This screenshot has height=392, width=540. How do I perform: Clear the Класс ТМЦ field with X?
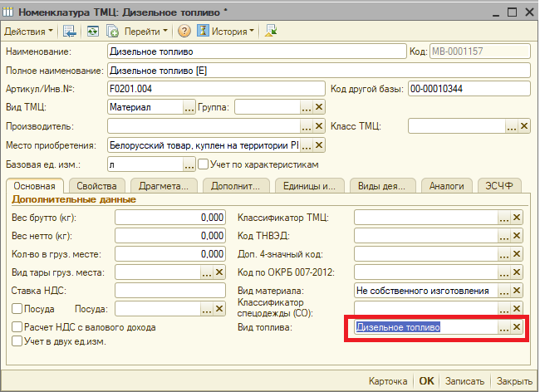523,125
